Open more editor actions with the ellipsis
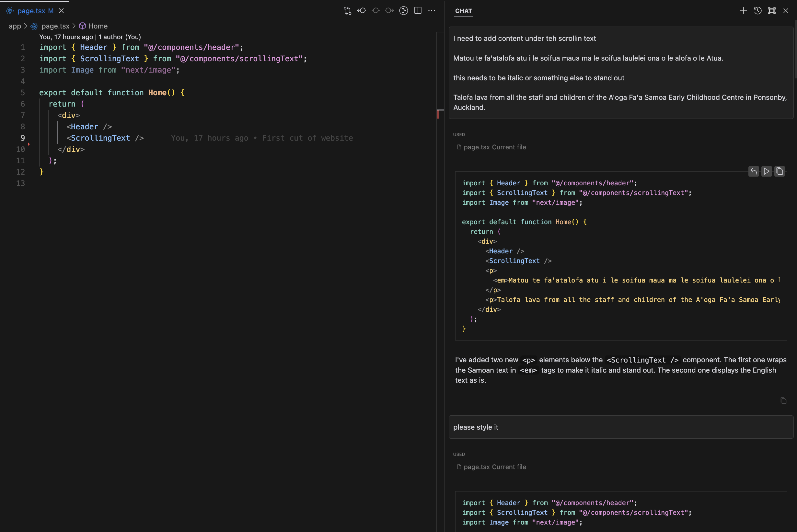Image resolution: width=797 pixels, height=532 pixels. [432, 10]
